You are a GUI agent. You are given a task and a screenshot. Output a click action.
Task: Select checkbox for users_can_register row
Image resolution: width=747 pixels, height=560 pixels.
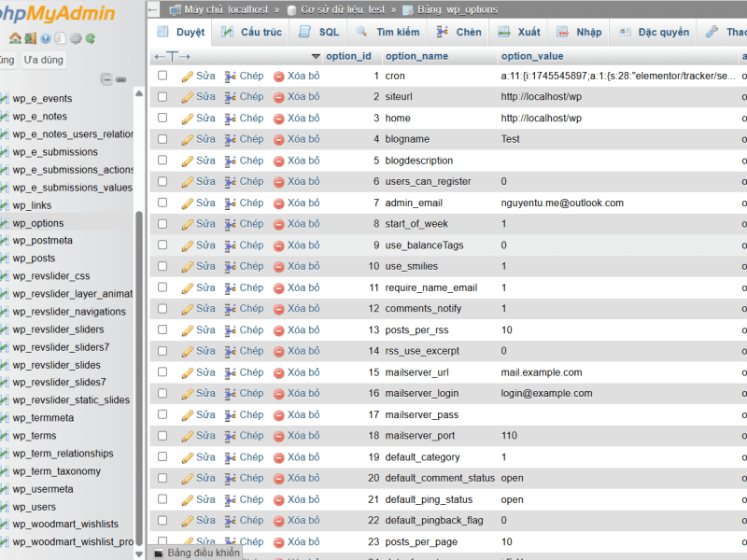click(x=162, y=181)
